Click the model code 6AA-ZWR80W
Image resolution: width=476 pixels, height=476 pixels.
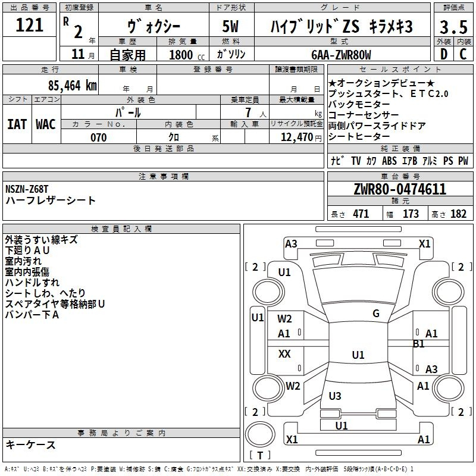[x=341, y=55]
